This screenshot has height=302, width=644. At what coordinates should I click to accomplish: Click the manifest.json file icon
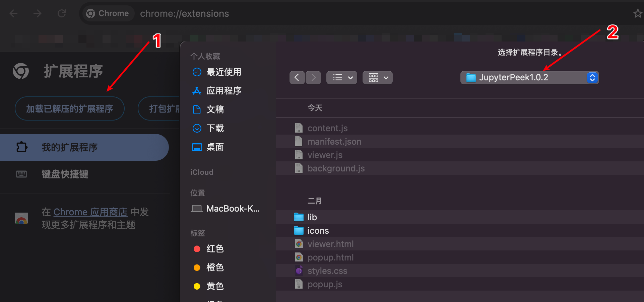[299, 141]
